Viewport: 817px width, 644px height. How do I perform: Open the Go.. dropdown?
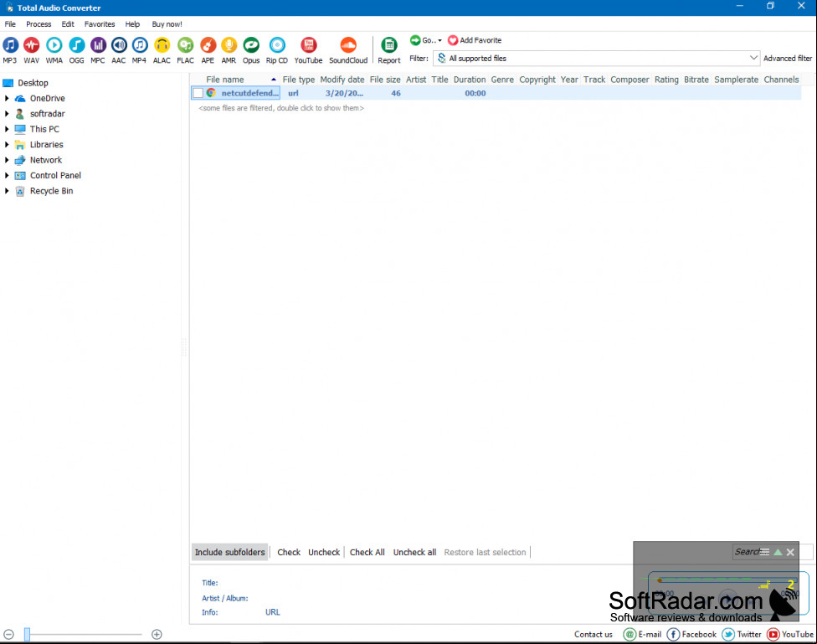pyautogui.click(x=426, y=40)
